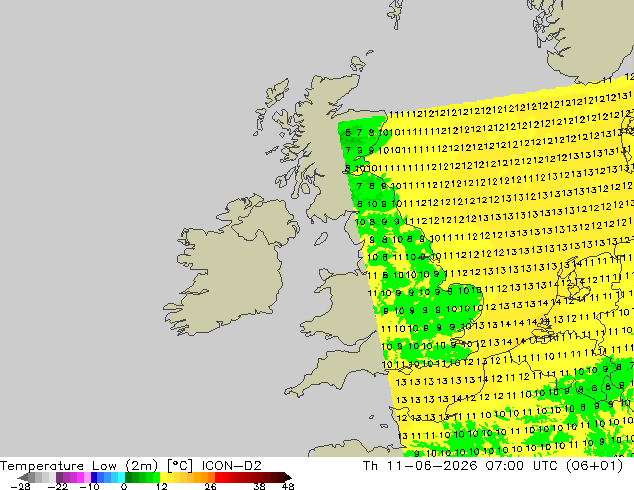Click the "Temperature Low (2m)" title text
The image size is (634, 490).
coord(78,466)
